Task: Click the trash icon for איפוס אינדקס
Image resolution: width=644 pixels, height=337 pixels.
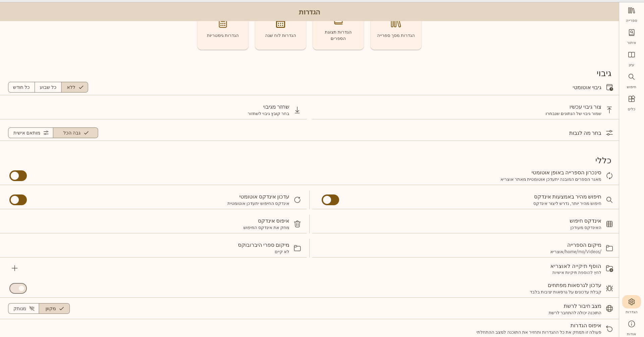Action: (x=297, y=224)
